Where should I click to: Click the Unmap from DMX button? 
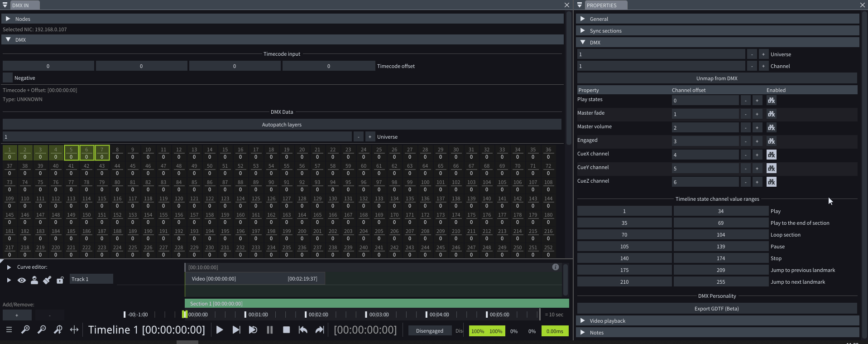[716, 78]
